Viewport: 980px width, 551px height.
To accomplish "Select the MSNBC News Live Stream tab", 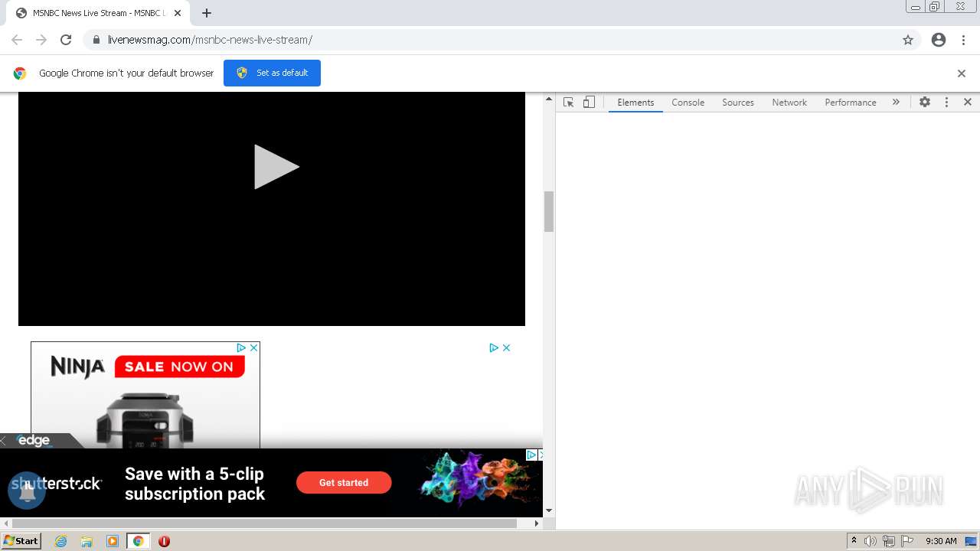I will pos(98,13).
